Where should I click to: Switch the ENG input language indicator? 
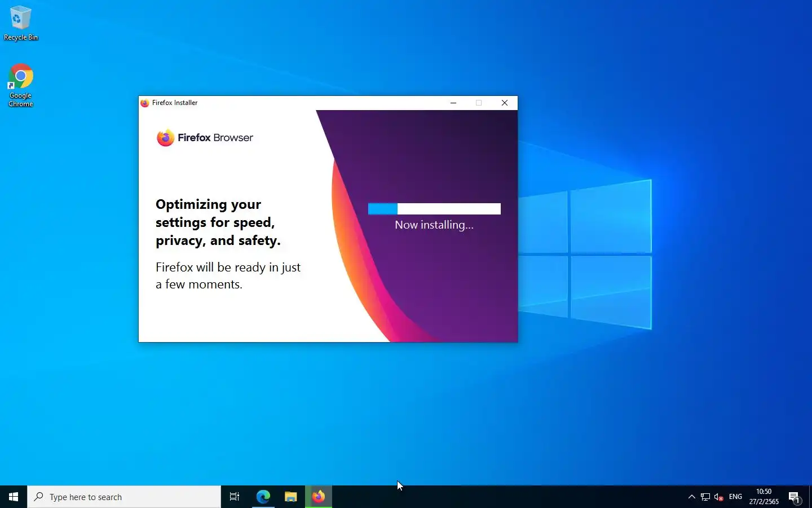point(735,497)
